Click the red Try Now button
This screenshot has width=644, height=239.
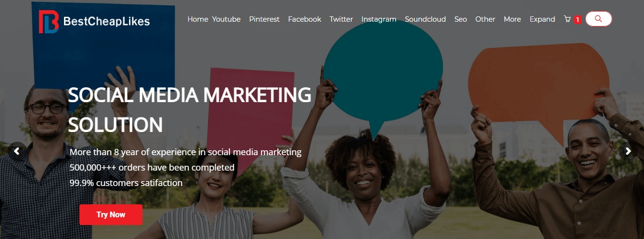[111, 214]
